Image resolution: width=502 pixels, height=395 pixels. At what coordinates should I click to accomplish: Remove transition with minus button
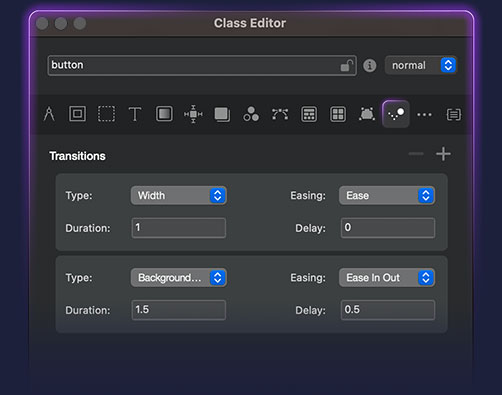pyautogui.click(x=416, y=154)
